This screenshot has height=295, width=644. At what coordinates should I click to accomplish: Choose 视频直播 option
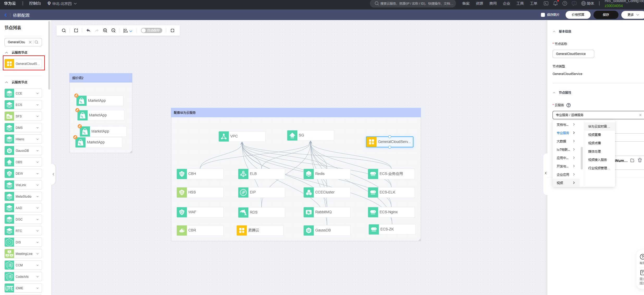tap(599, 135)
